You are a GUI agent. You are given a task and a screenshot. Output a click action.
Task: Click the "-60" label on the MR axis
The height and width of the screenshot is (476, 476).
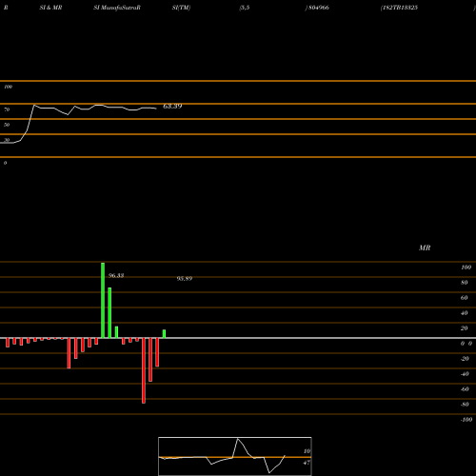pyautogui.click(x=465, y=389)
